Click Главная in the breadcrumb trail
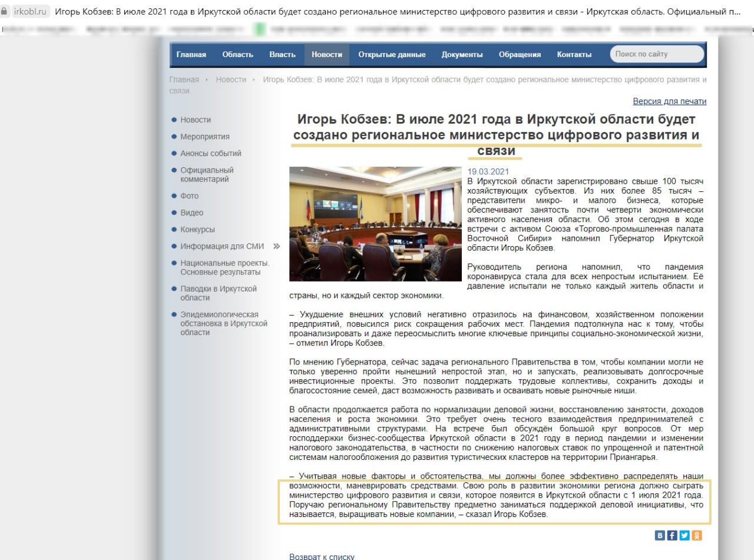 184,79
